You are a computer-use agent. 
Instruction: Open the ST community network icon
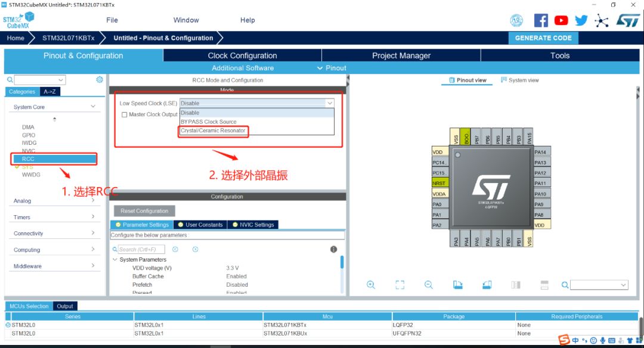[x=602, y=20]
